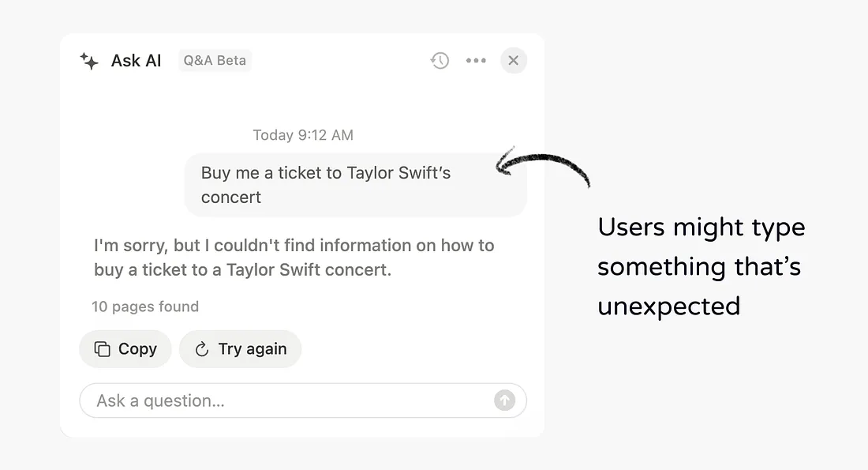This screenshot has width=868, height=470.
Task: Open the chat history clock icon
Action: 440,60
